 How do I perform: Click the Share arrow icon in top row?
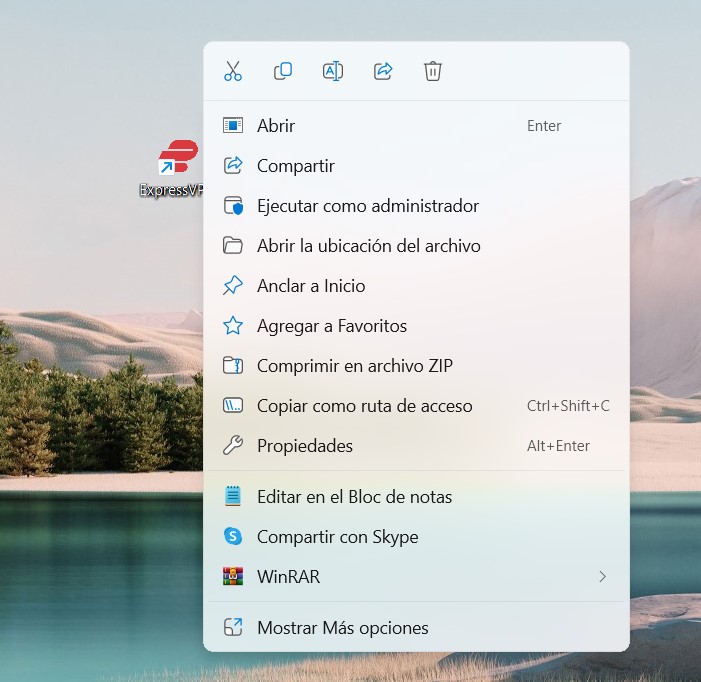383,71
